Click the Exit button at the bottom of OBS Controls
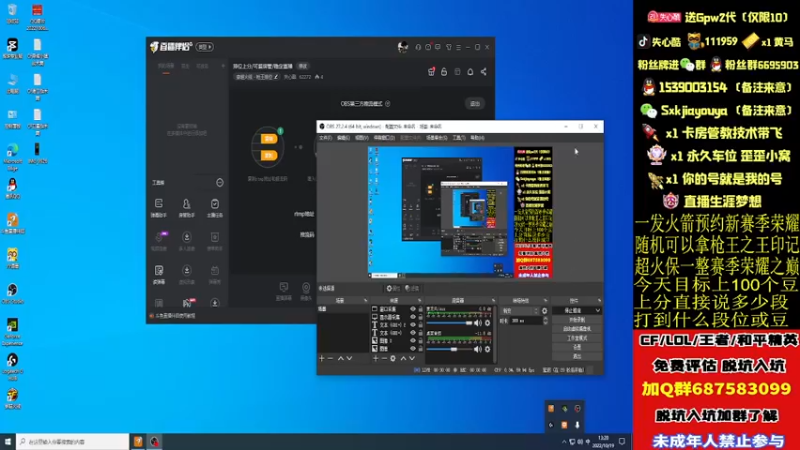800x450 pixels. point(577,356)
